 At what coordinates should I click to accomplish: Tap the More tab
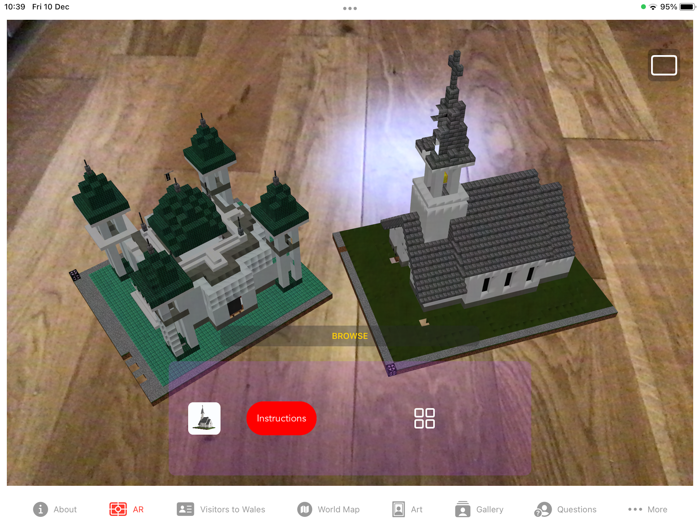pos(648,509)
